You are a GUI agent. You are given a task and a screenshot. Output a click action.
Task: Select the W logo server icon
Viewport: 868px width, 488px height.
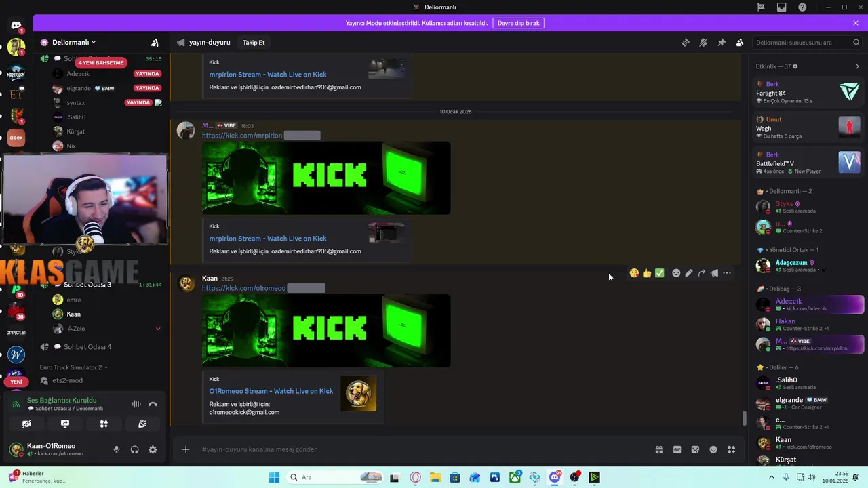tap(16, 354)
